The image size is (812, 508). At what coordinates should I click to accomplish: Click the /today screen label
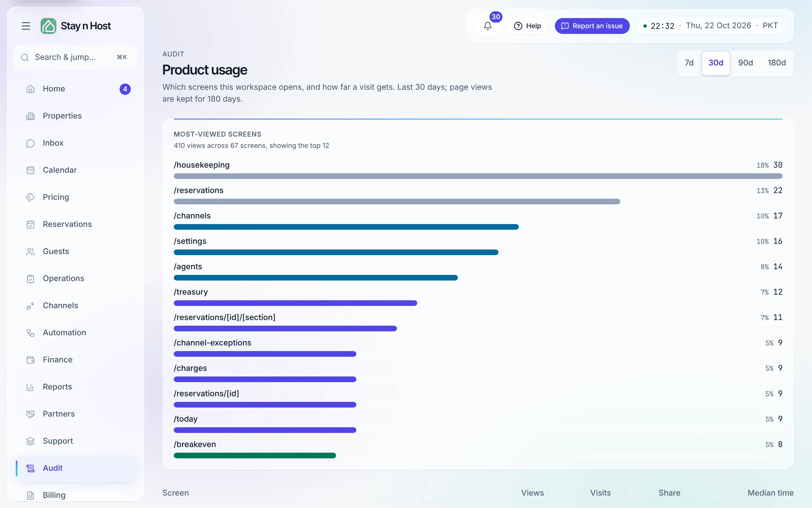tap(186, 419)
